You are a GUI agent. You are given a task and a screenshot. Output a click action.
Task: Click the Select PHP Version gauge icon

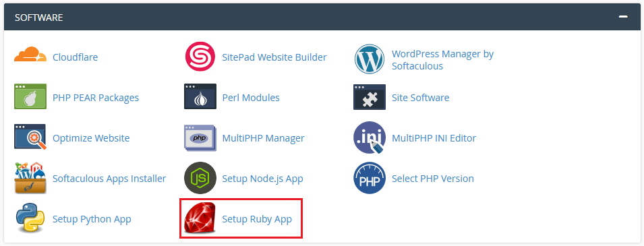(x=370, y=178)
